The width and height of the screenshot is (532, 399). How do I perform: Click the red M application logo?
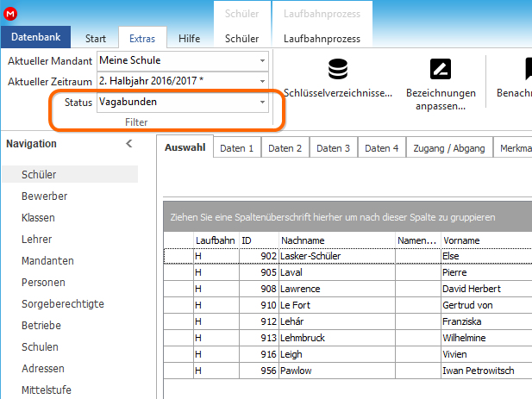click(x=10, y=14)
